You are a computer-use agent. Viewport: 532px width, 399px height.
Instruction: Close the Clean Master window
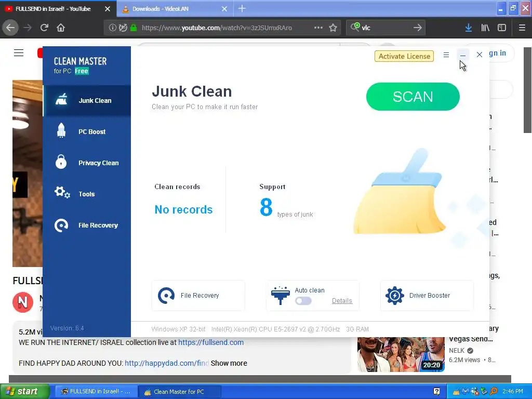tap(480, 55)
